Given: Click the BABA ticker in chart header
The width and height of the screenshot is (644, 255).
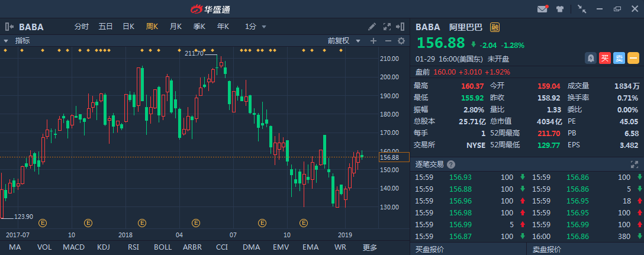Looking at the screenshot, I should (x=31, y=27).
